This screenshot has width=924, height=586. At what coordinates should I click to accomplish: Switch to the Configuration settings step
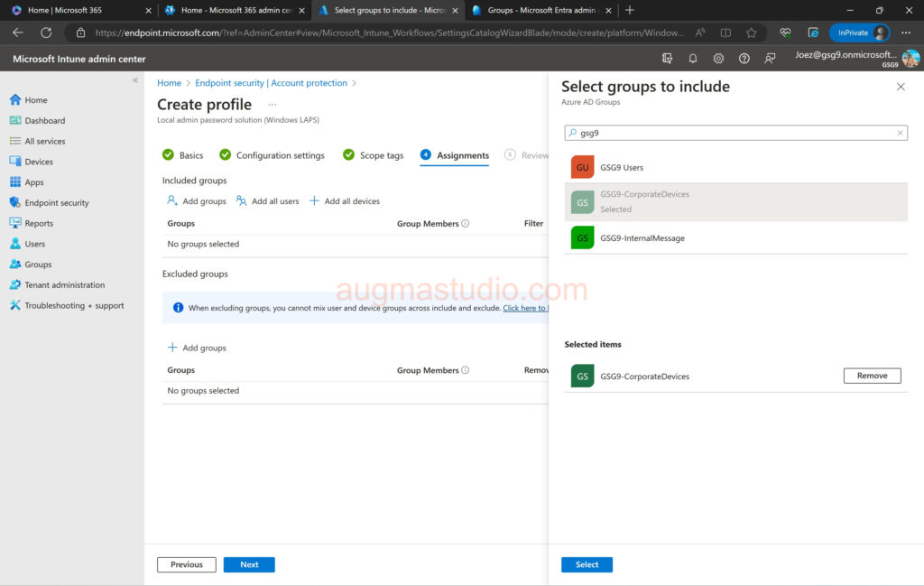click(x=280, y=155)
